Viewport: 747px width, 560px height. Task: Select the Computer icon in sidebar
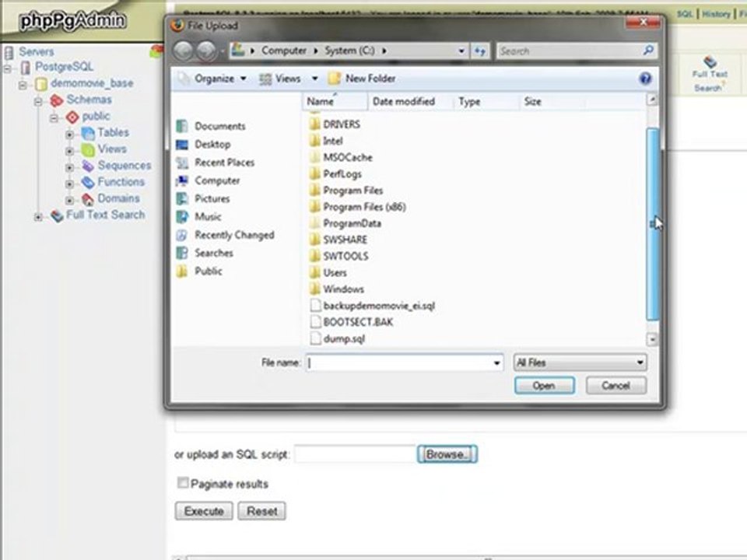(x=182, y=180)
